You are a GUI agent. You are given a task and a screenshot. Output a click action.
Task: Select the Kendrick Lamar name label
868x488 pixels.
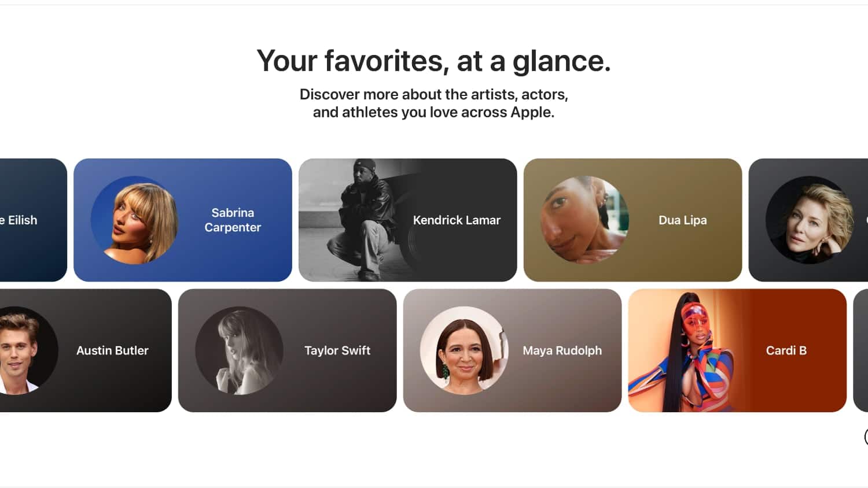457,220
